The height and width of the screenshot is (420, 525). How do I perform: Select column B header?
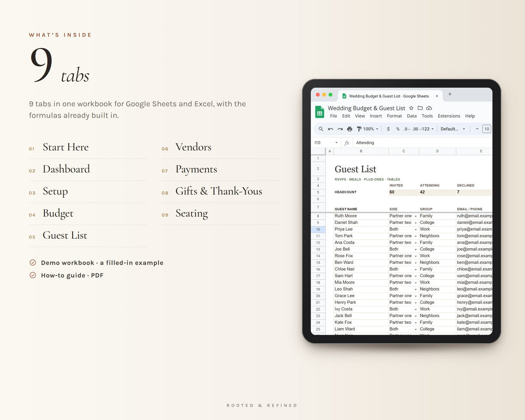(x=361, y=151)
